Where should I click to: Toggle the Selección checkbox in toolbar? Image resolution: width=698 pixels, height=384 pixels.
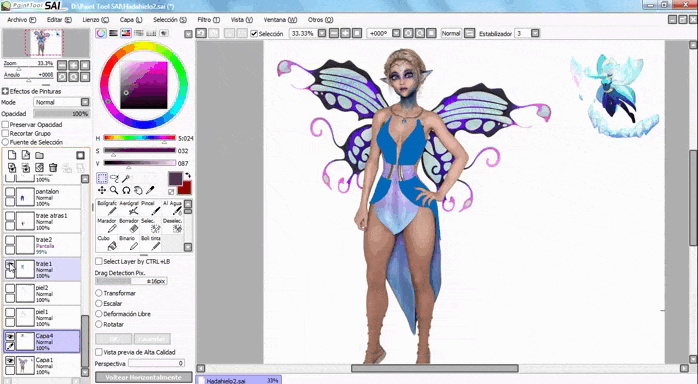(254, 33)
